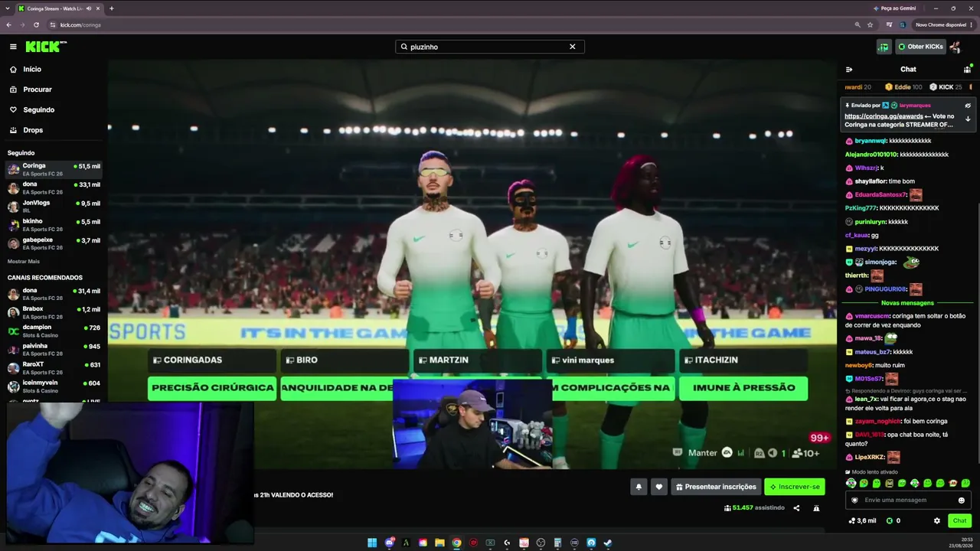Expand the pinned message with down arrow

pyautogui.click(x=968, y=119)
